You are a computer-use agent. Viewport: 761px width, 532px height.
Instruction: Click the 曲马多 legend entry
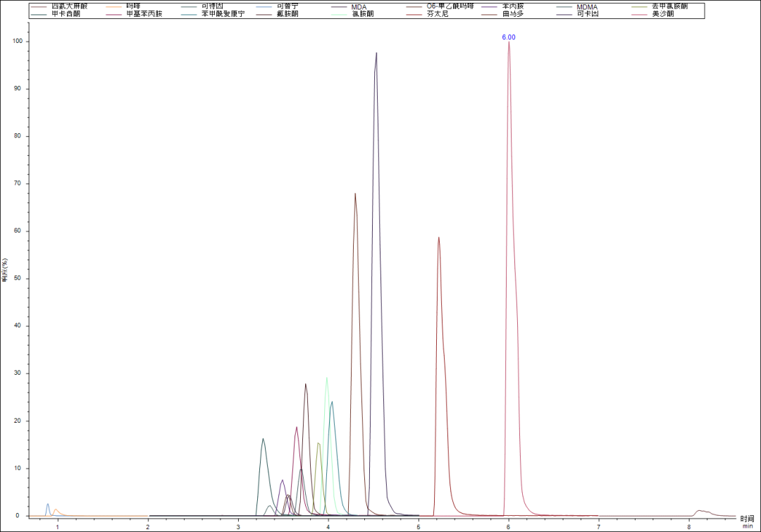click(x=503, y=13)
